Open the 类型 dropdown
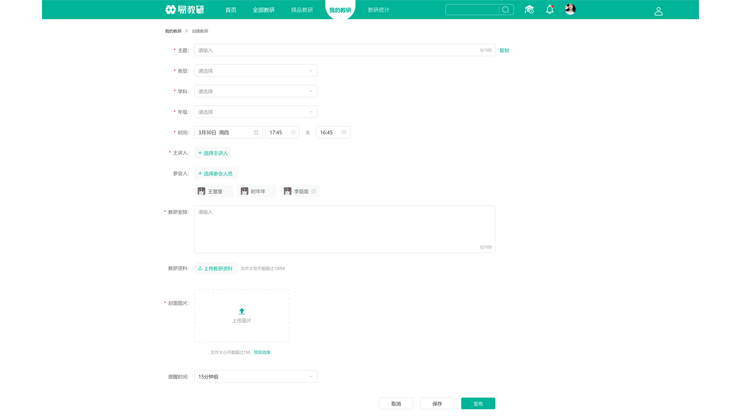This screenshot has height=420, width=740. 256,71
